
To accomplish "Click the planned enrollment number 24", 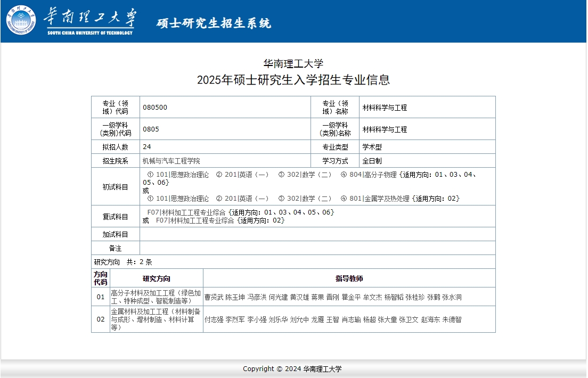I will (x=146, y=146).
